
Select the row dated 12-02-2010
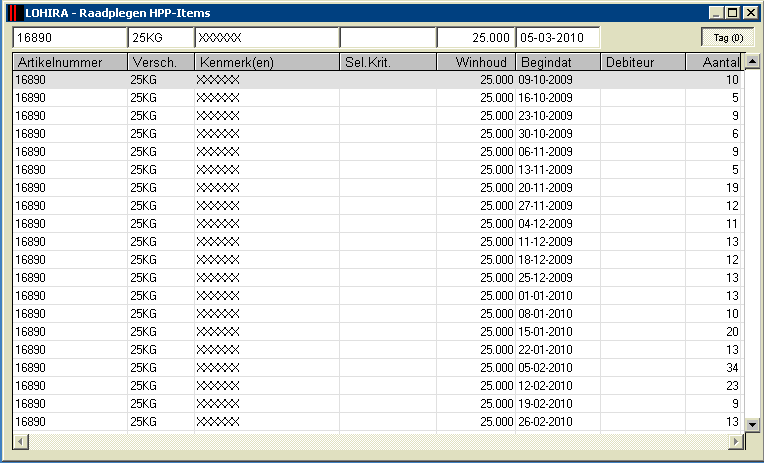click(x=377, y=386)
